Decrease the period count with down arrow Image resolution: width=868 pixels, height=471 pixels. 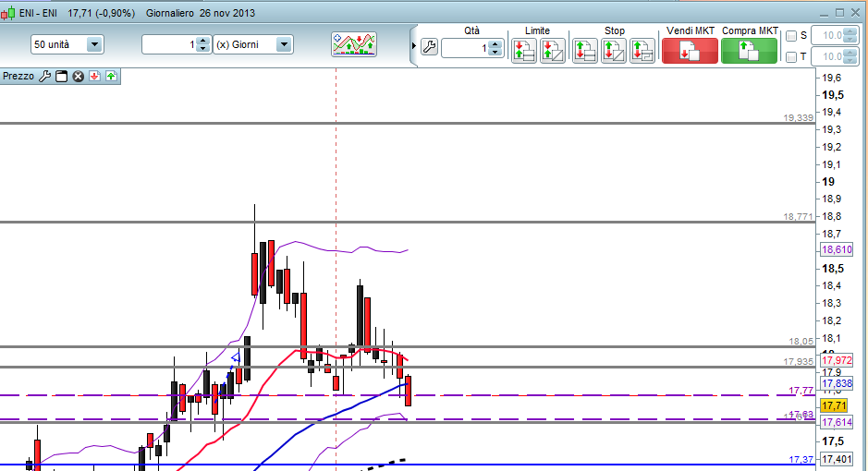point(203,49)
